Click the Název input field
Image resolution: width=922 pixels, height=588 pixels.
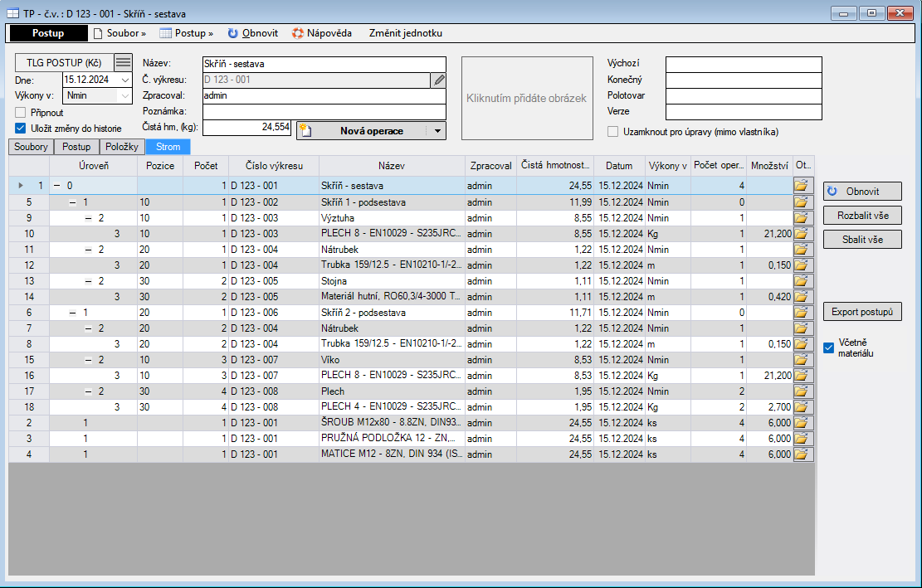click(324, 64)
